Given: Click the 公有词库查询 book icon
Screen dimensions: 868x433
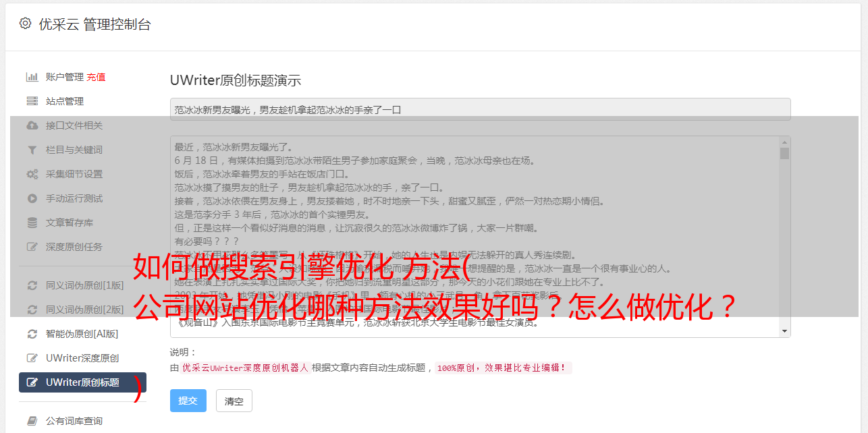Looking at the screenshot, I should coord(32,421).
